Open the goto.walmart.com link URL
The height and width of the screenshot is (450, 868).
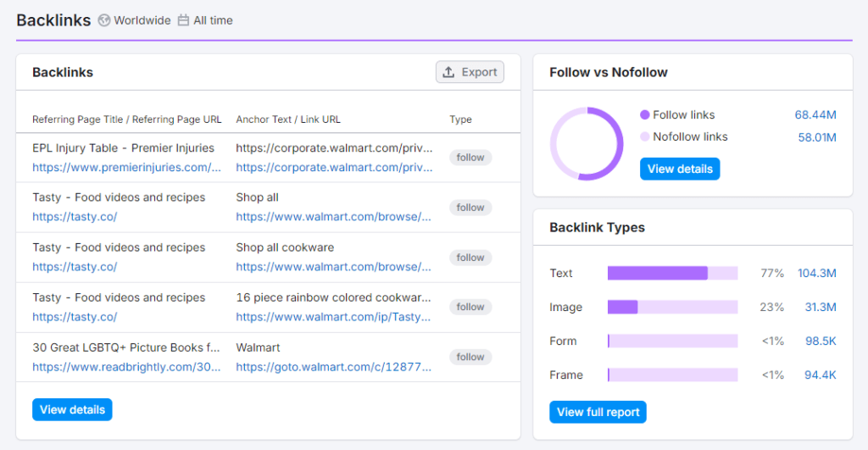[333, 366]
